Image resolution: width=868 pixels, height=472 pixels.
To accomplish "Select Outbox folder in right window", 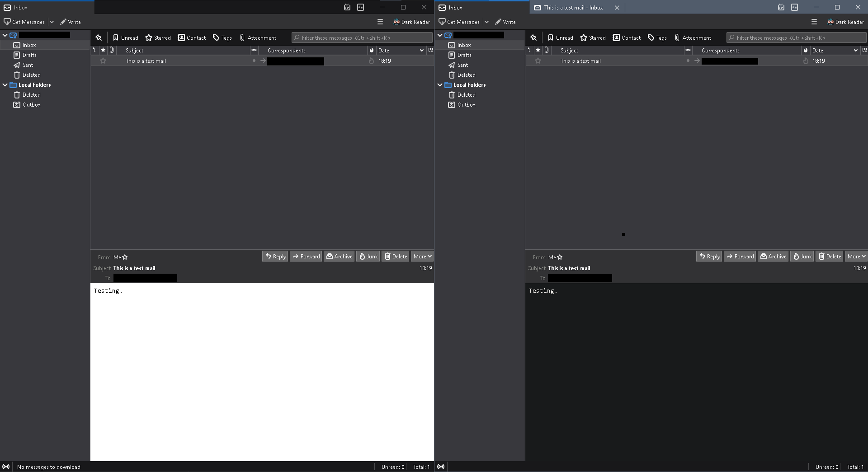I will click(480, 104).
